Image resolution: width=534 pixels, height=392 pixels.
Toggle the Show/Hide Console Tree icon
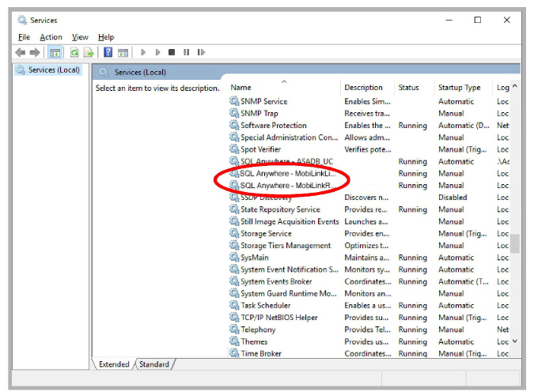point(55,52)
